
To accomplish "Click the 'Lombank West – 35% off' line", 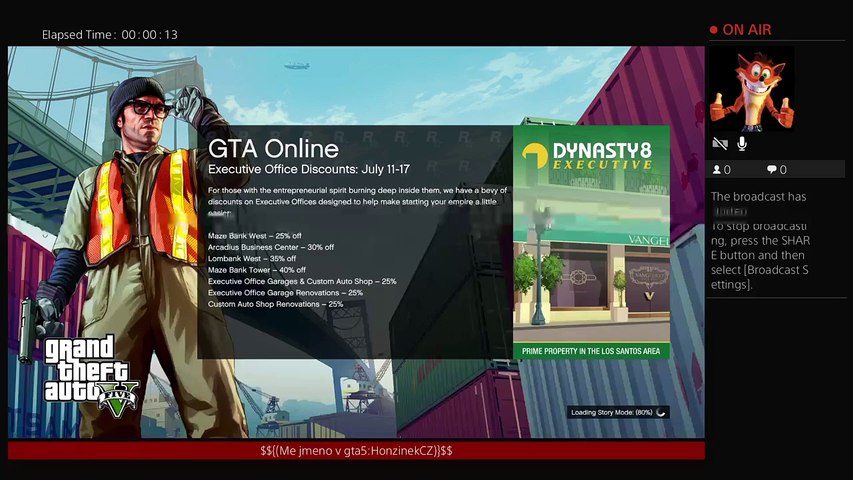I will coord(252,259).
